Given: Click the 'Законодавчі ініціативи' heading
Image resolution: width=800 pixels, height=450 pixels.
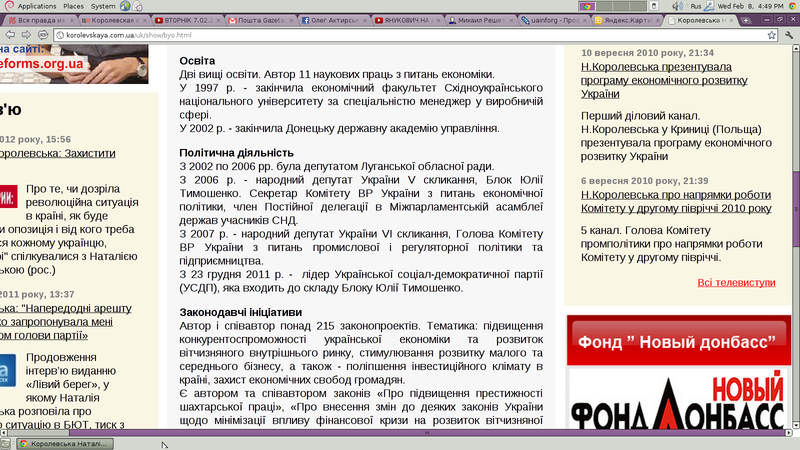Looking at the screenshot, I should coord(240,312).
